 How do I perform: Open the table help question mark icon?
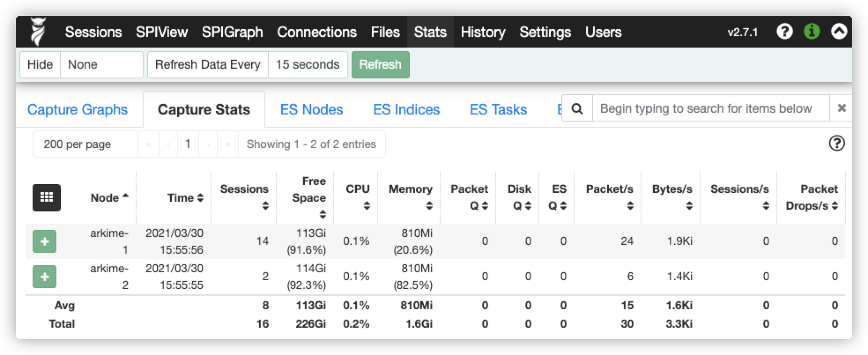tap(837, 144)
